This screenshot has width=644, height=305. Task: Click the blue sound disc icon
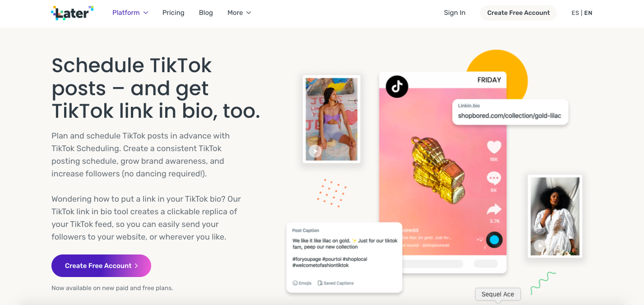pyautogui.click(x=494, y=240)
